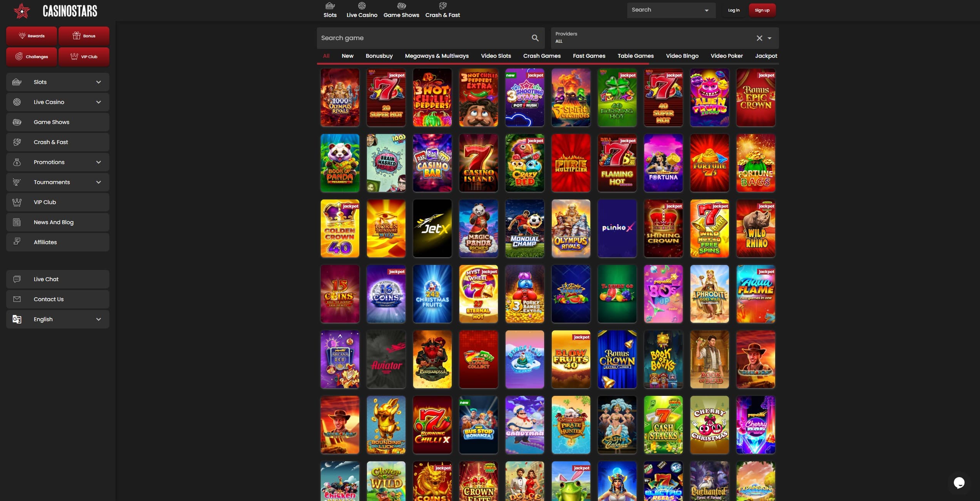Click the Log in button
980x501 pixels.
coord(734,10)
